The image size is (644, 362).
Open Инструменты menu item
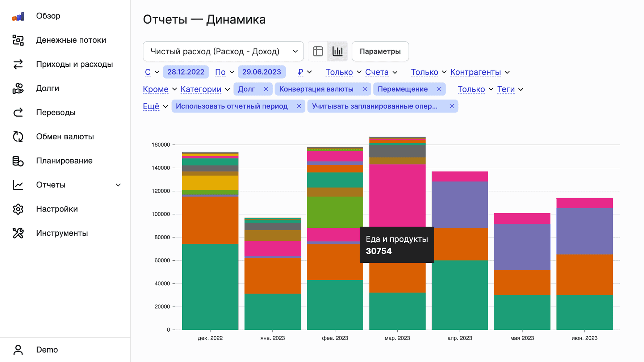coord(62,233)
